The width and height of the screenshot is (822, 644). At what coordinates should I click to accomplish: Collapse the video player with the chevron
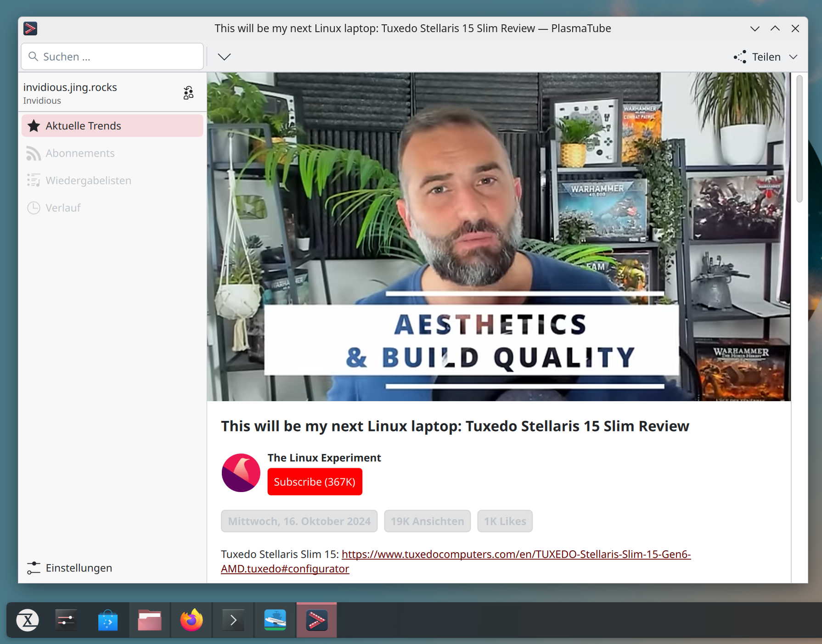pos(224,57)
